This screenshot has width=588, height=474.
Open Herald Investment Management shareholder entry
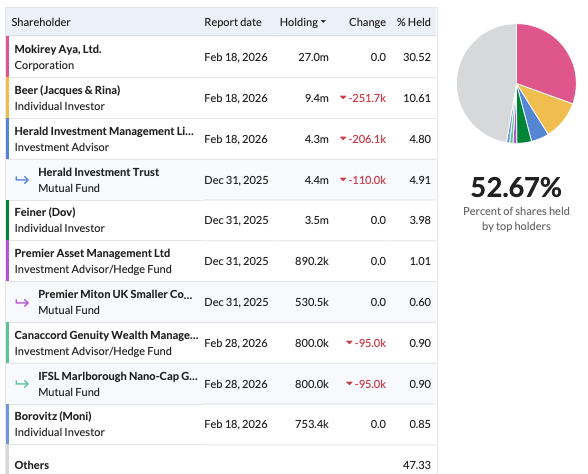click(x=104, y=131)
